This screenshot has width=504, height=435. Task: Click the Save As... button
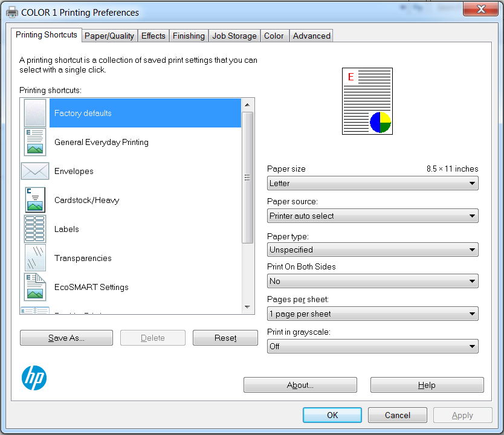click(x=66, y=338)
